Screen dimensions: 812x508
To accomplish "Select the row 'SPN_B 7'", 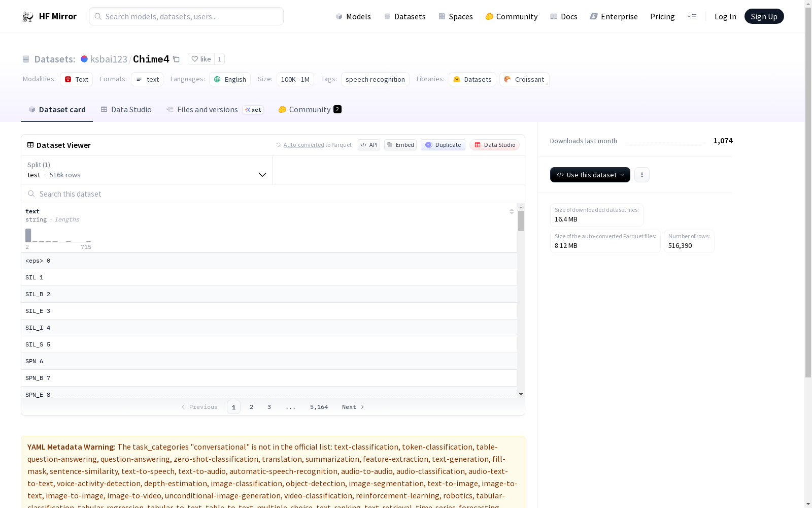I will (269, 378).
